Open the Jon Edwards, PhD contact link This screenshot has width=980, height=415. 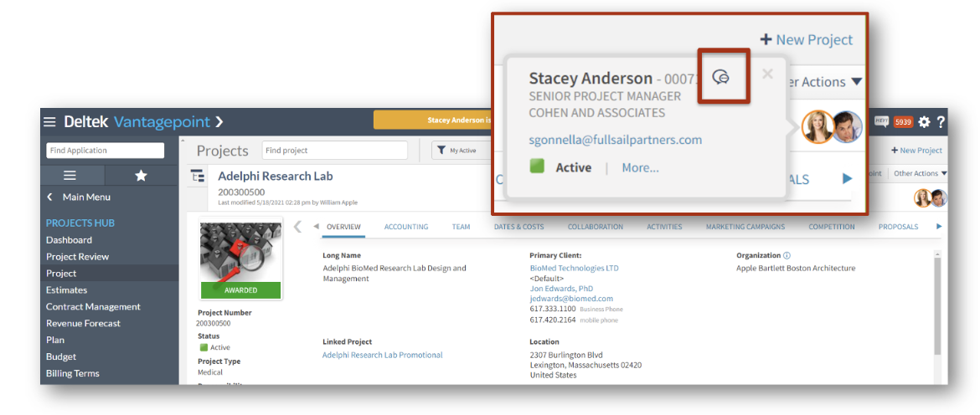(561, 289)
